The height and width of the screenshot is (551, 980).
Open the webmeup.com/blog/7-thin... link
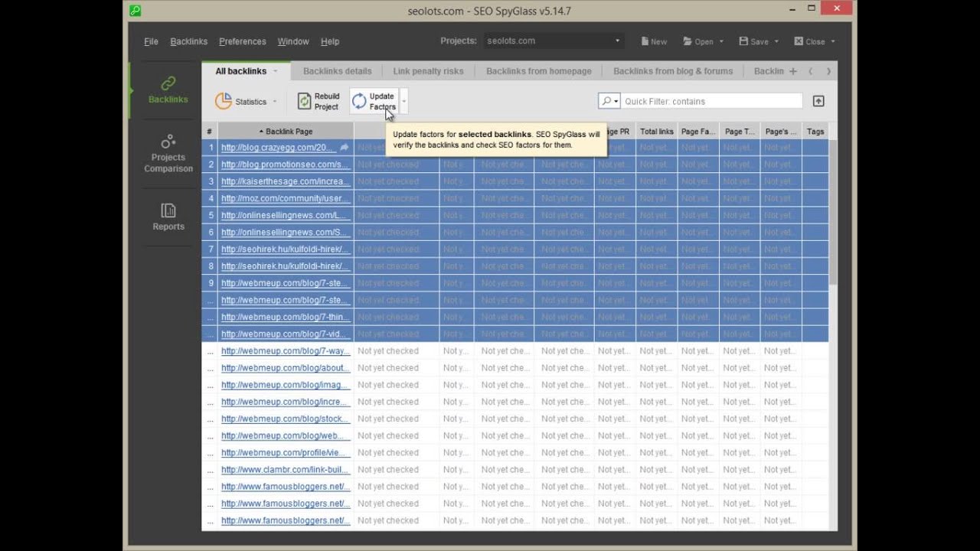coord(286,317)
